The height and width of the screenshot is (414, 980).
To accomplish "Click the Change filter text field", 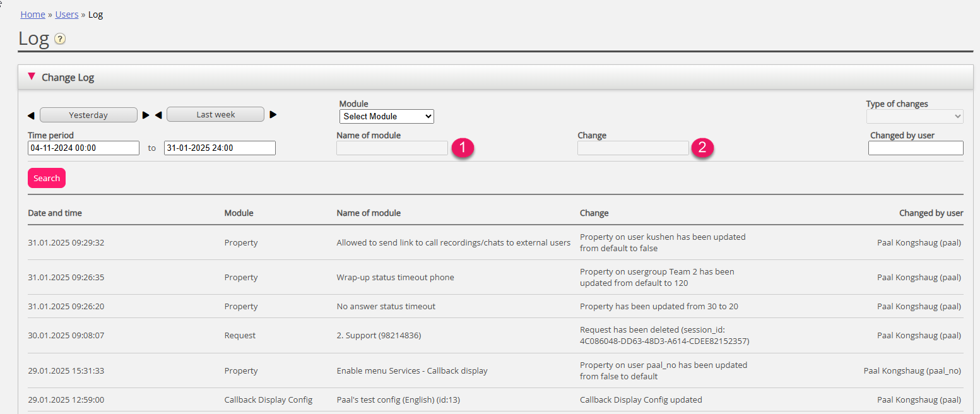I will pos(633,148).
